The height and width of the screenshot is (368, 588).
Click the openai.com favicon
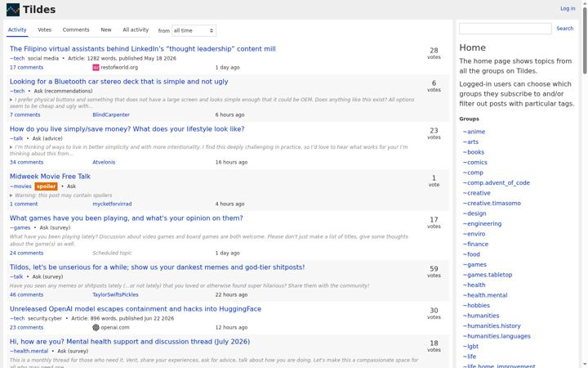coord(96,327)
